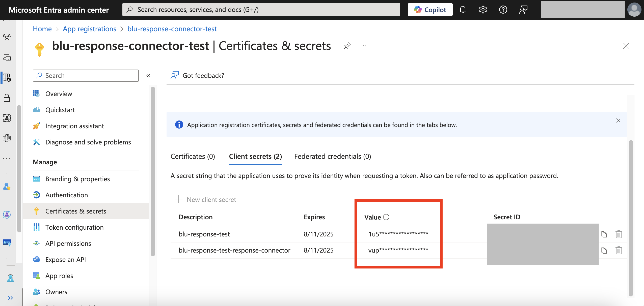
Task: Open the Devices icon in left rail
Action: click(x=7, y=57)
